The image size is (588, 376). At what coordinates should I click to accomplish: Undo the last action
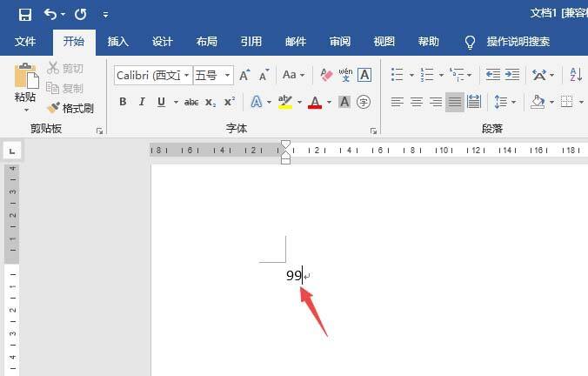tap(50, 14)
